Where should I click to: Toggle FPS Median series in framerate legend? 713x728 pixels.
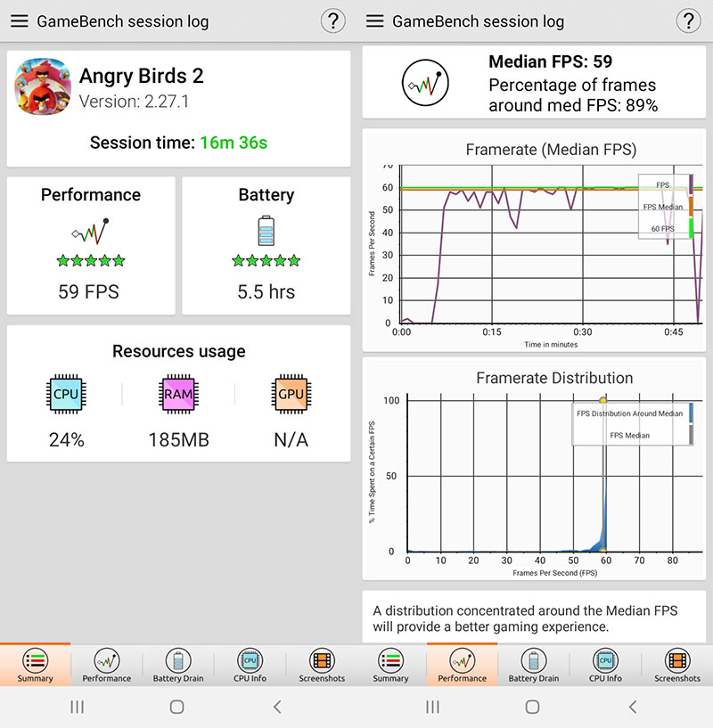(663, 207)
